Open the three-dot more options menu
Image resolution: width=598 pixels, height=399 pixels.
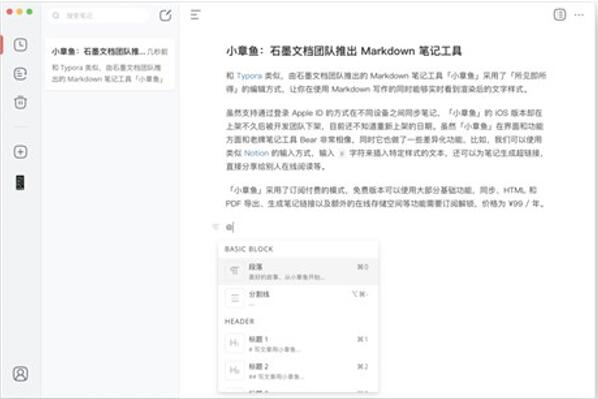tap(579, 15)
